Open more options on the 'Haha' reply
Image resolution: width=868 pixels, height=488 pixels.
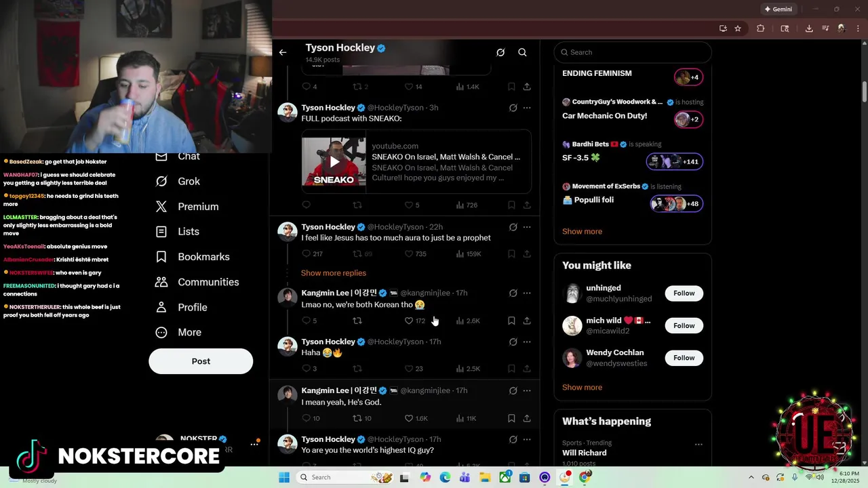[x=527, y=342]
